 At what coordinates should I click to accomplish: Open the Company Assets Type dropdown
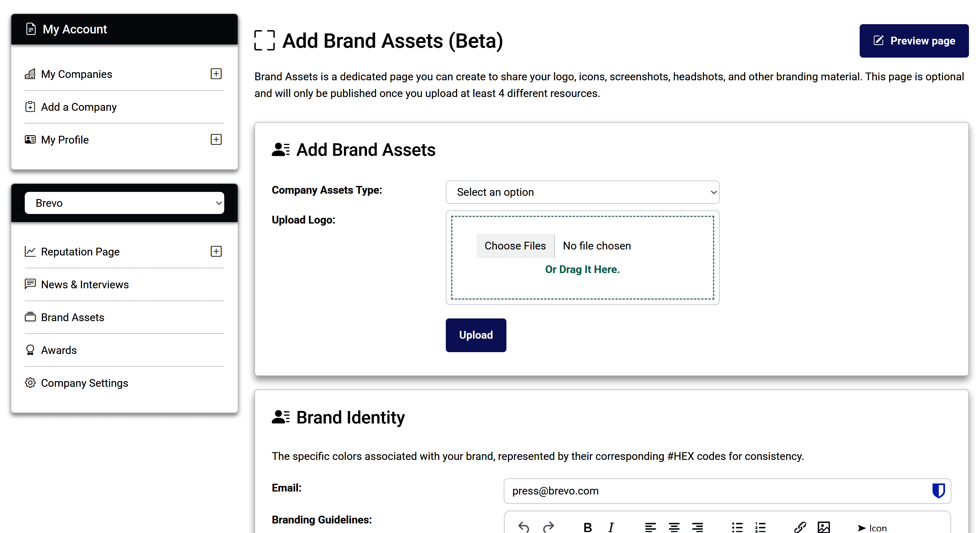click(x=582, y=192)
